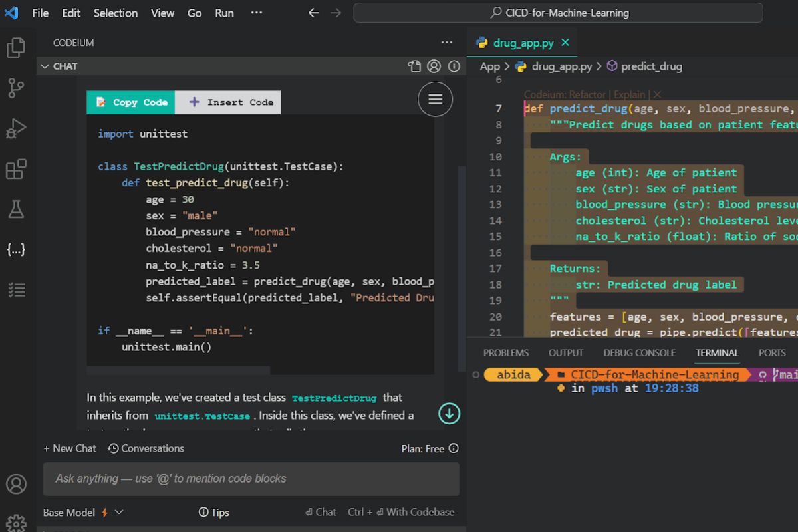Open the Codeium panel braces icon
This screenshot has height=532, width=798.
[x=16, y=249]
